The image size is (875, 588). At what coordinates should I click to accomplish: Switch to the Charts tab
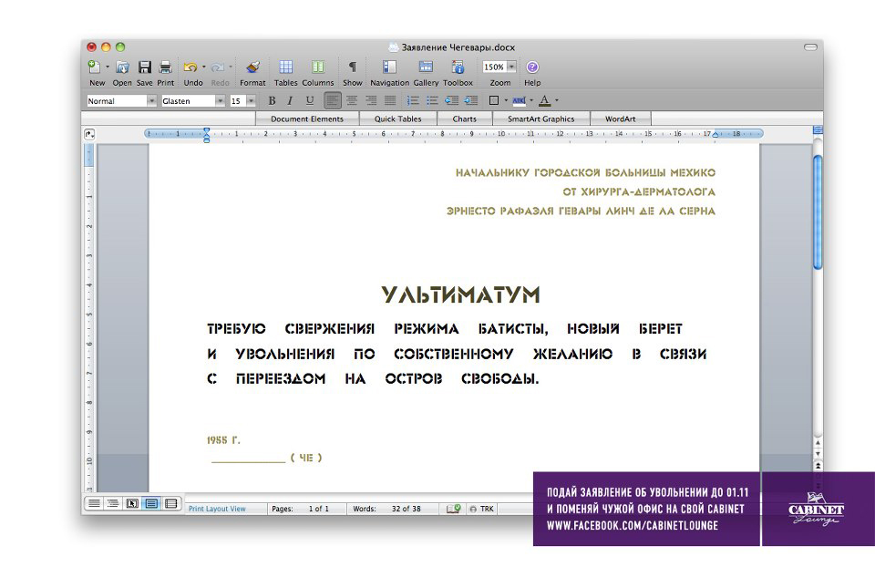pos(464,119)
